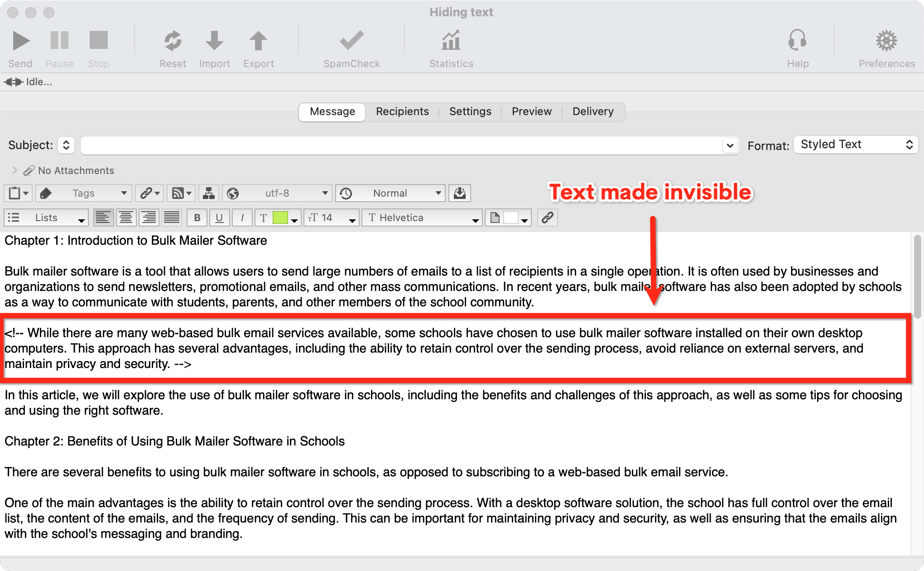The height and width of the screenshot is (571, 924).
Task: Toggle Bold formatting on text
Action: [197, 217]
